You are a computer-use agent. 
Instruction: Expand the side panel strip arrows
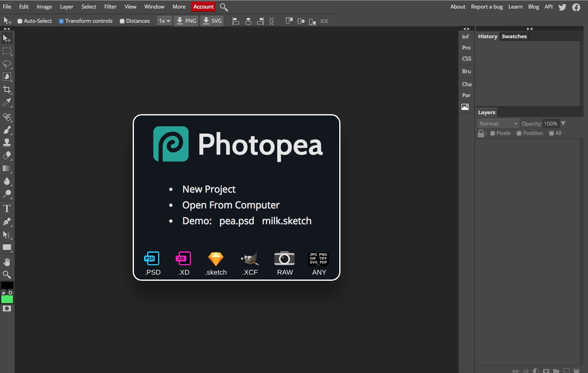point(466,29)
